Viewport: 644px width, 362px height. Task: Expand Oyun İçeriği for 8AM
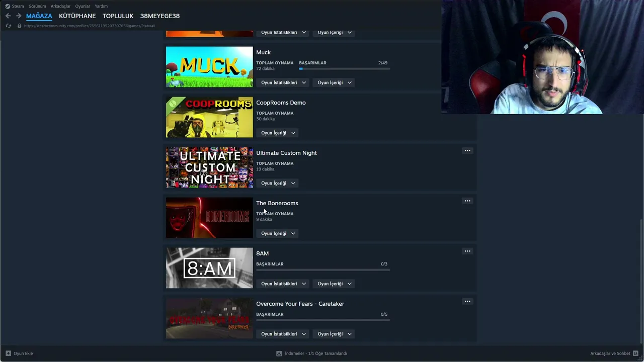pyautogui.click(x=335, y=284)
